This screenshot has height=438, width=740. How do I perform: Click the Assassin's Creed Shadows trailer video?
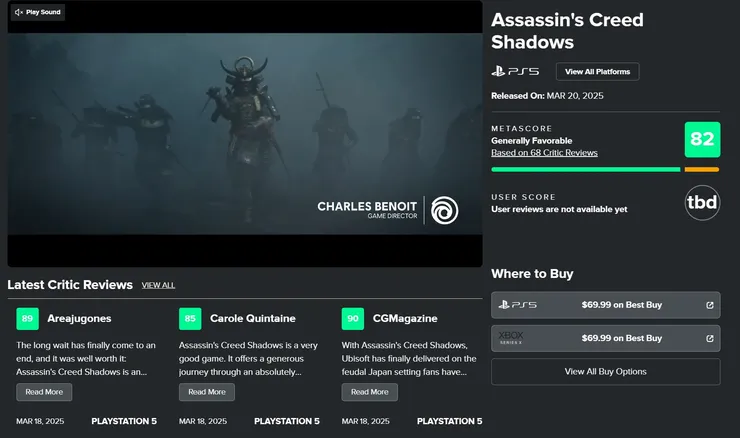(245, 134)
